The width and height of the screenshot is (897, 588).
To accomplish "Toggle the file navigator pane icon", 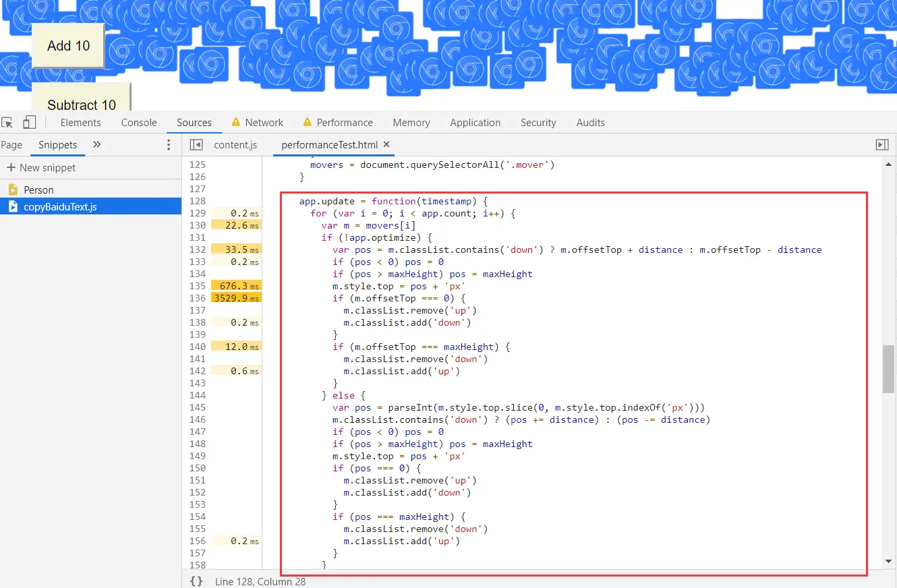I will pos(196,145).
